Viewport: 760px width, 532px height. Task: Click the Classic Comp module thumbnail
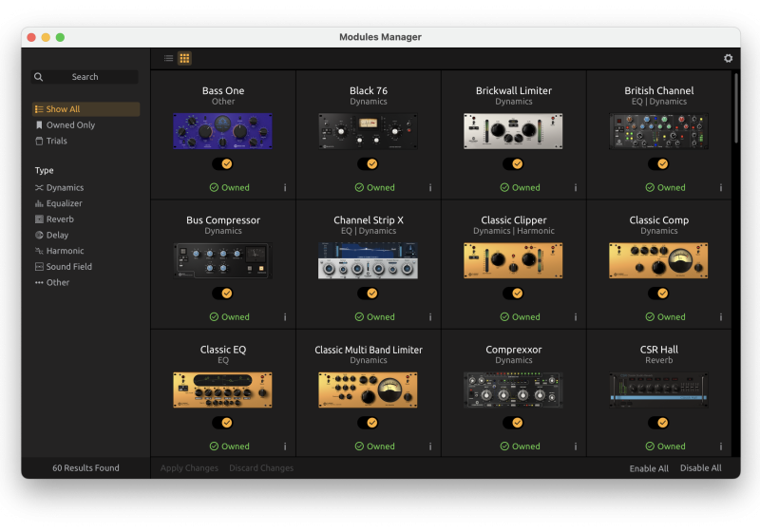tap(658, 260)
